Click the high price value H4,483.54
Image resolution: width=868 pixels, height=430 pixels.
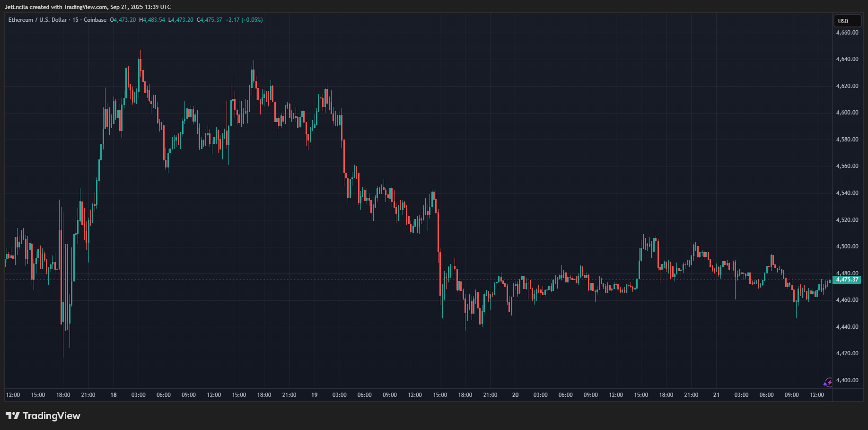click(152, 20)
